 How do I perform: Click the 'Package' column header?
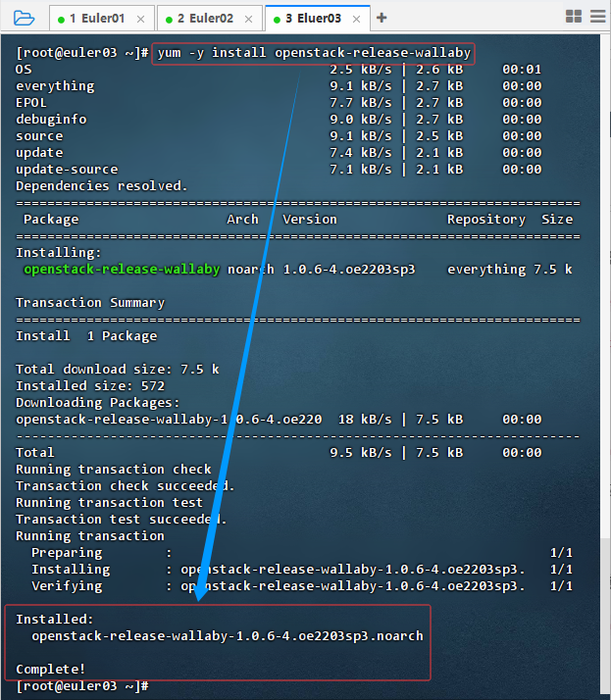point(51,220)
